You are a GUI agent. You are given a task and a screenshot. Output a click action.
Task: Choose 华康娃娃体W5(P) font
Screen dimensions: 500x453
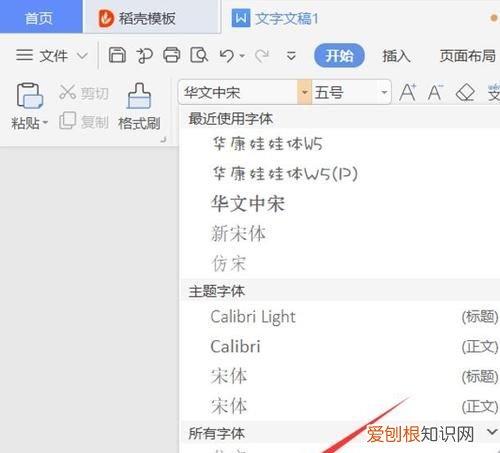point(285,174)
